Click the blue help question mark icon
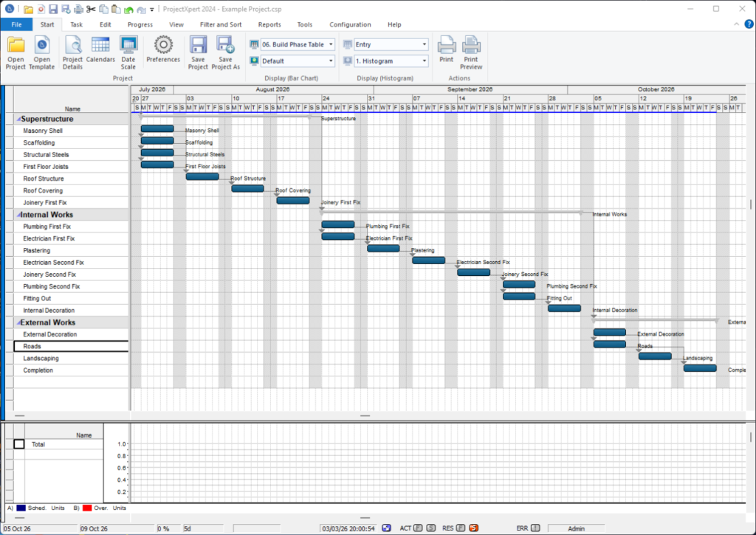756x535 pixels. (749, 24)
